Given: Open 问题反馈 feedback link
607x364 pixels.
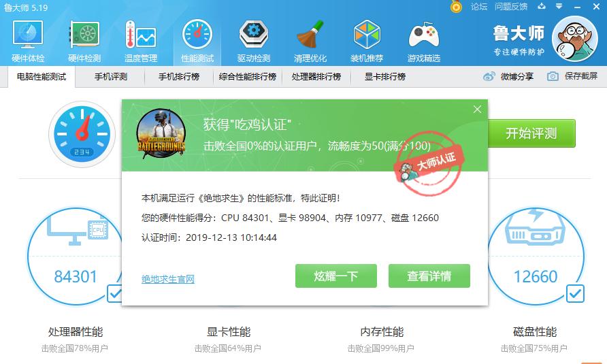Looking at the screenshot, I should tap(511, 7).
